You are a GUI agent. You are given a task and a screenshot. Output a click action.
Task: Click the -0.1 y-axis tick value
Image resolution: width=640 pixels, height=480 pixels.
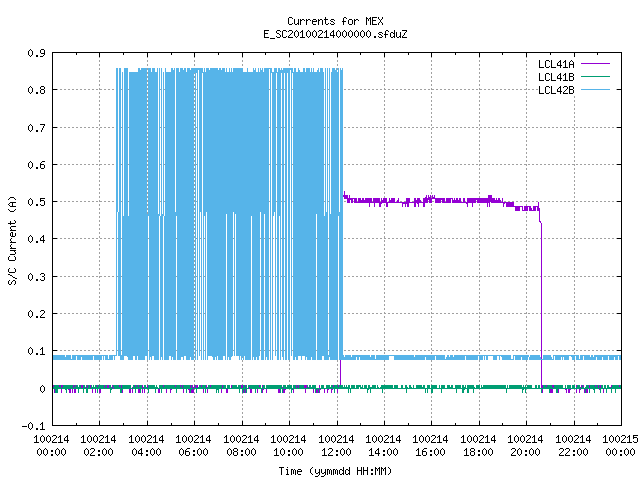pos(33,426)
